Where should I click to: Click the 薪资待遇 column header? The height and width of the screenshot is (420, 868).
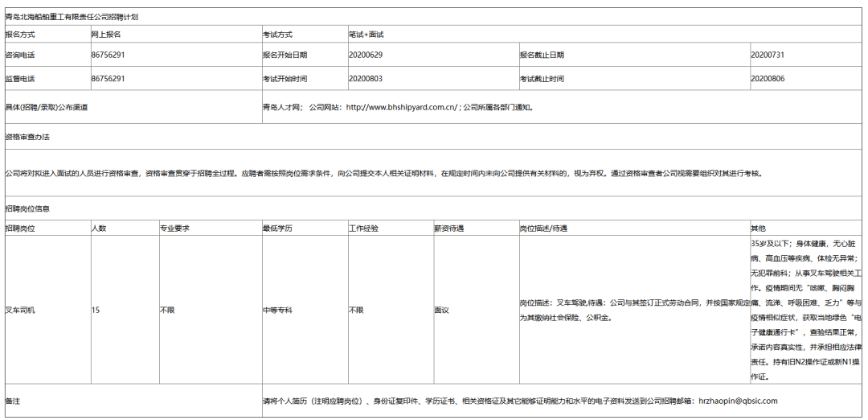[449, 229]
